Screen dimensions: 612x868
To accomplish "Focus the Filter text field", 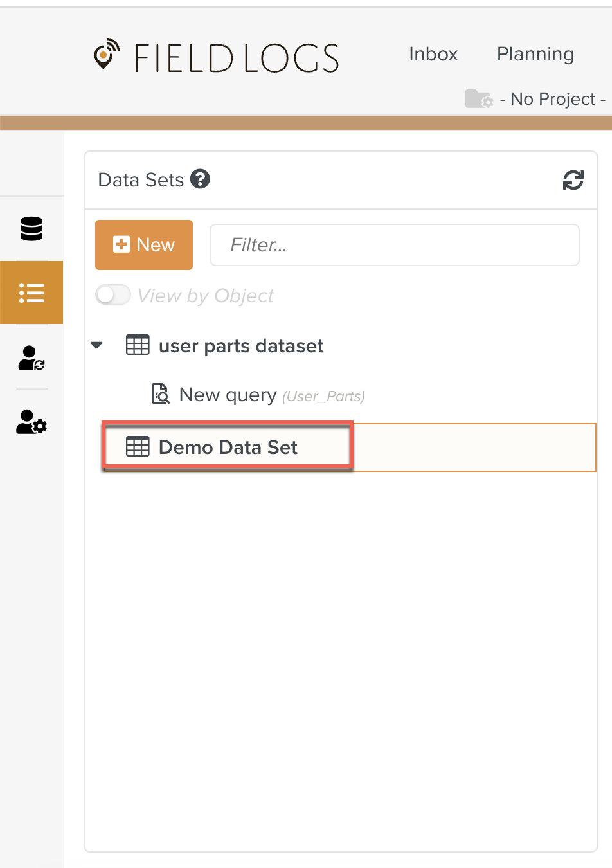I will coord(394,245).
